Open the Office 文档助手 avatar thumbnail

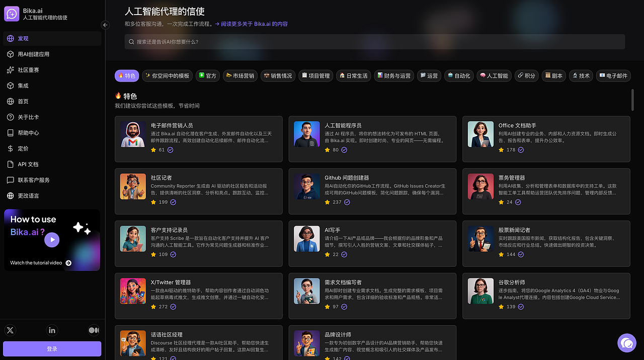tap(480, 134)
